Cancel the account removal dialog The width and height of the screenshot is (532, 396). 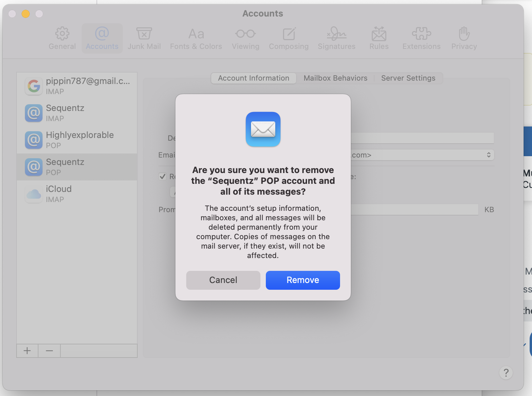click(x=223, y=280)
